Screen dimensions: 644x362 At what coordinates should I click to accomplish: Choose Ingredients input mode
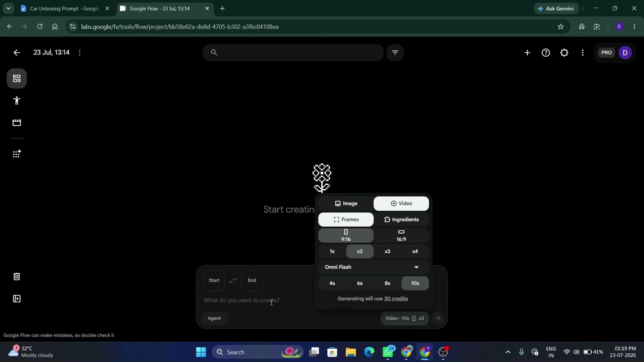pyautogui.click(x=401, y=220)
